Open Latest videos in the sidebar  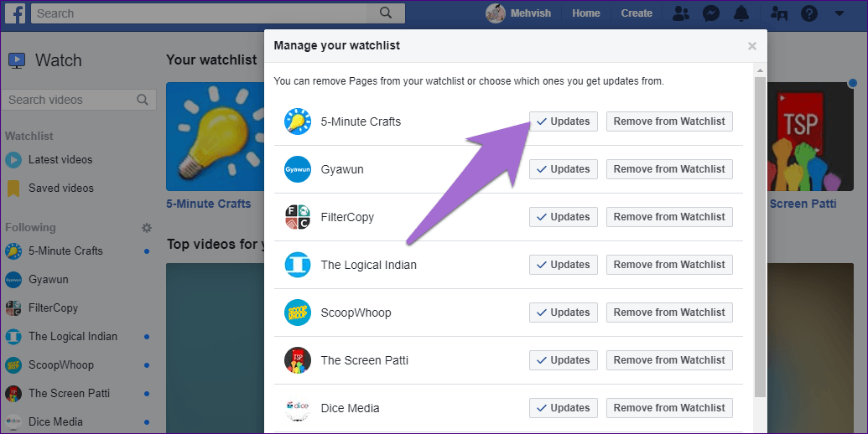click(60, 160)
